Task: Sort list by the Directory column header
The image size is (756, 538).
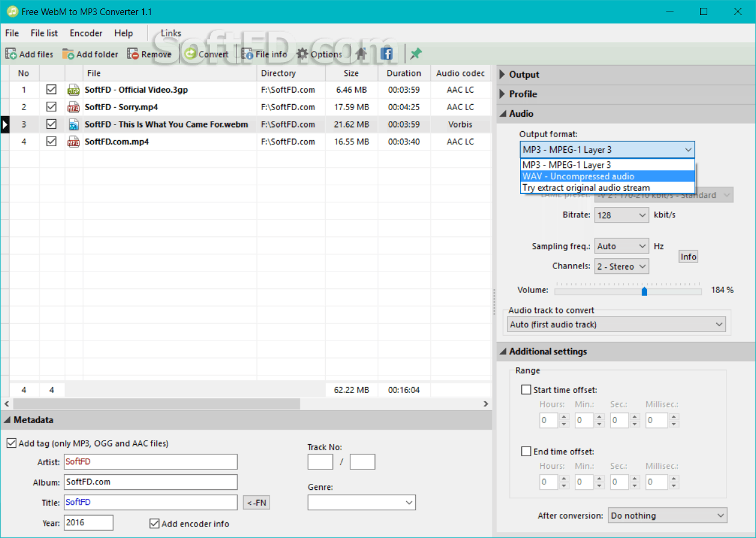Action: click(291, 73)
